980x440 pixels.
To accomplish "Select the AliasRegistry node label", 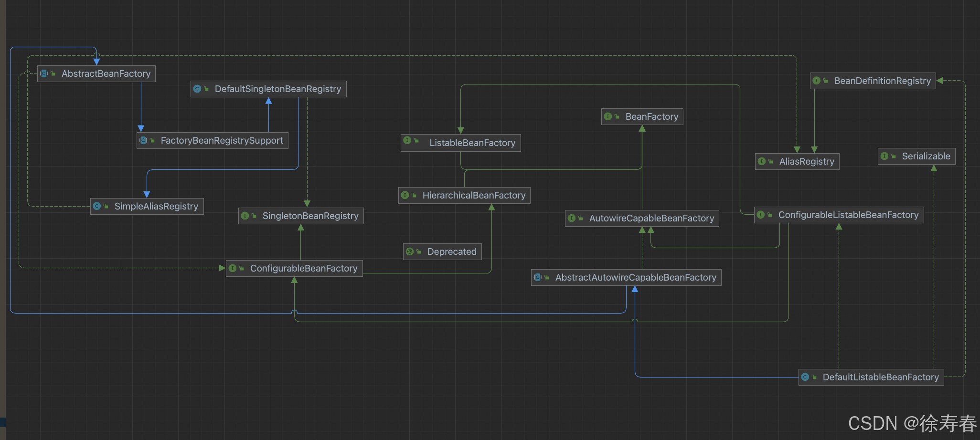I will [807, 161].
